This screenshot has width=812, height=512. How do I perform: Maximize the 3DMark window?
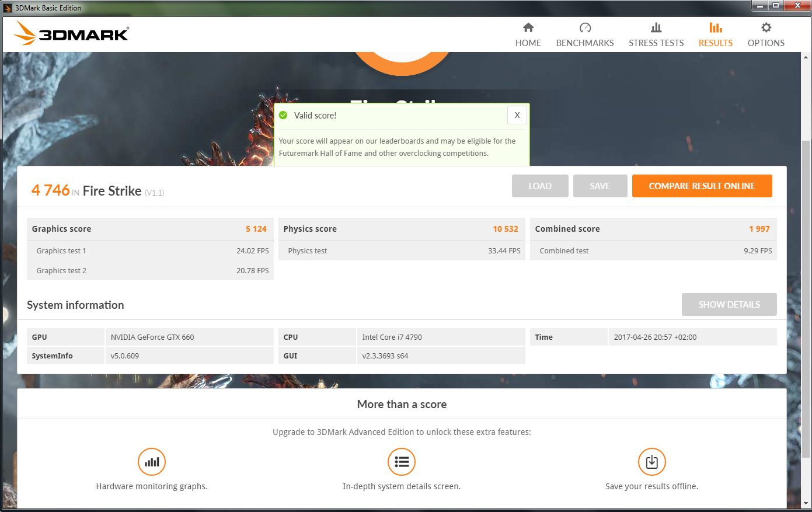(775, 6)
